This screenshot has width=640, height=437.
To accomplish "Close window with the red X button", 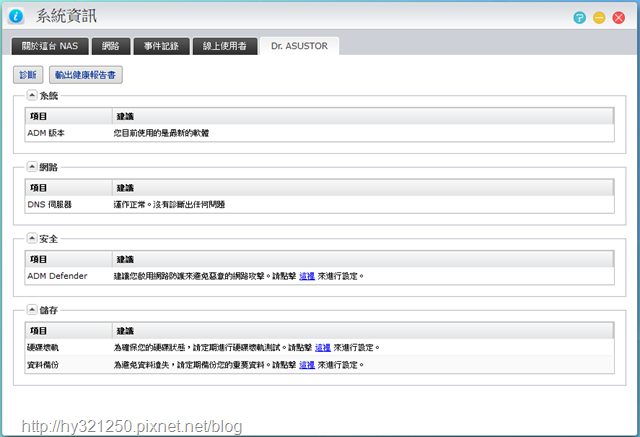I will click(618, 18).
